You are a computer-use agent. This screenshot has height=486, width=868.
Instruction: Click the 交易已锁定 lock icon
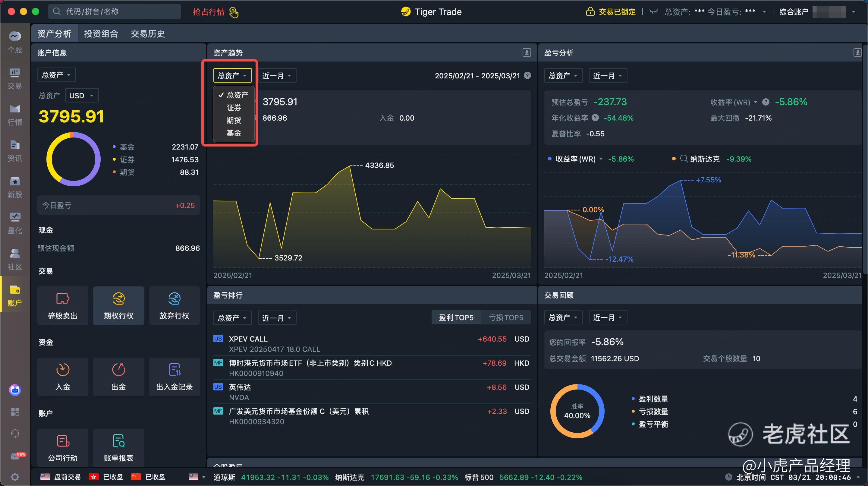(590, 12)
